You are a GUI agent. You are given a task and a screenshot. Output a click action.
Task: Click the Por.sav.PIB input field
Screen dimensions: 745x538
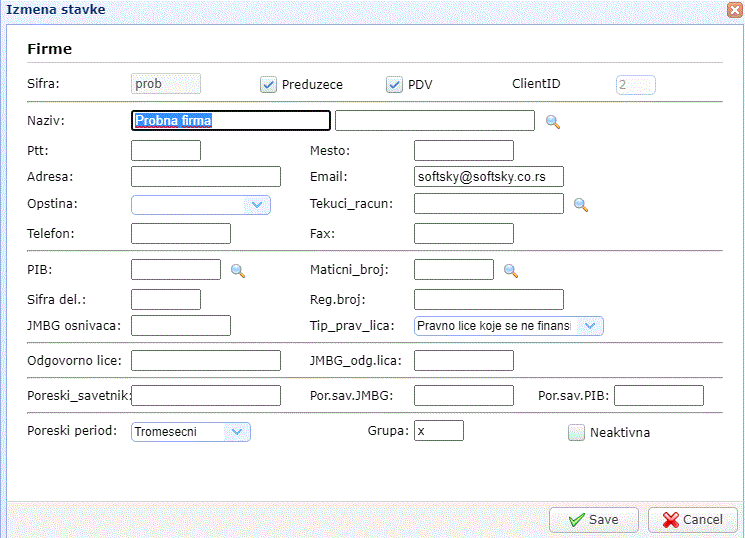tap(658, 397)
